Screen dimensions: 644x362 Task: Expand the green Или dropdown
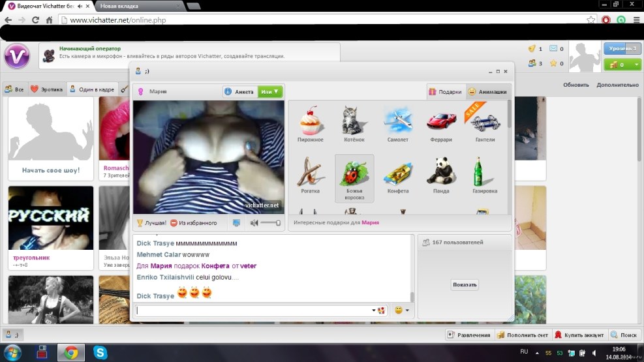[x=270, y=91]
